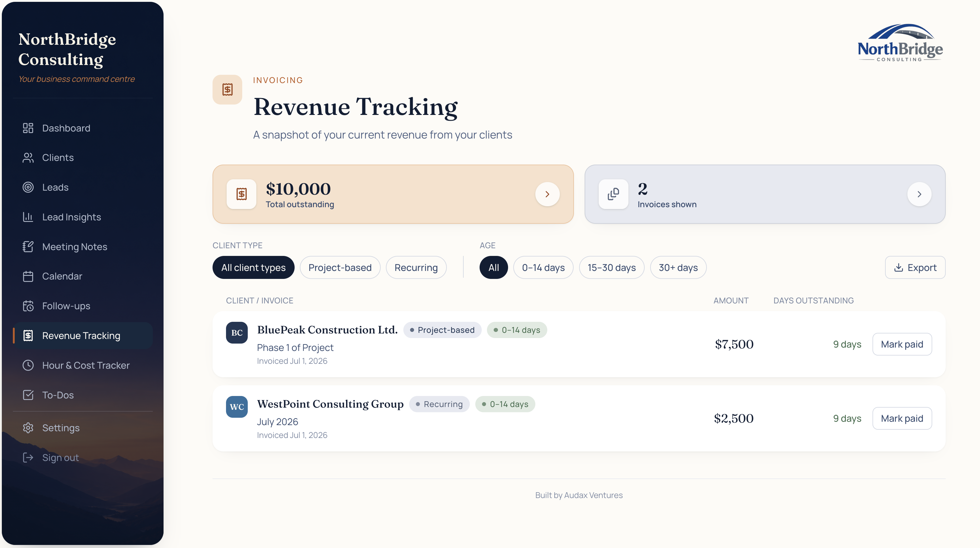Click the Phase 1 of Project invoice title

click(x=295, y=348)
